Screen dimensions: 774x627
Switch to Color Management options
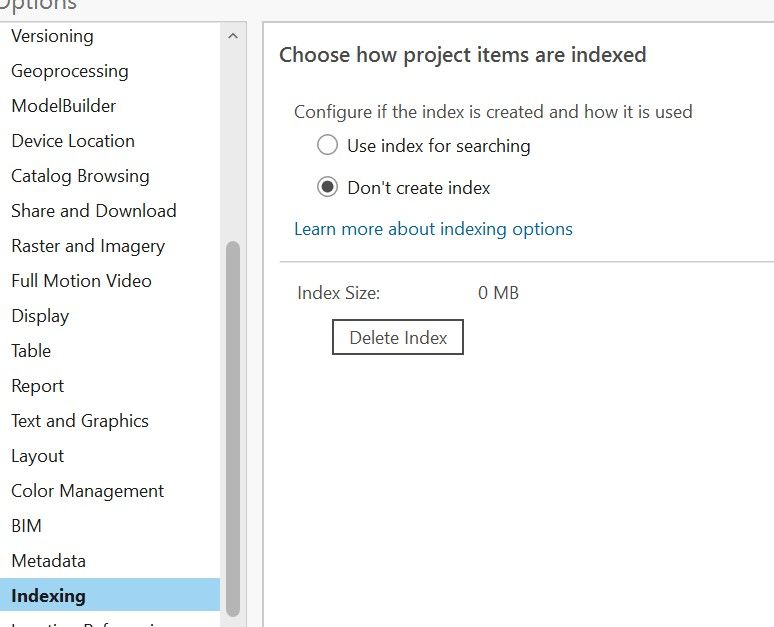point(87,491)
